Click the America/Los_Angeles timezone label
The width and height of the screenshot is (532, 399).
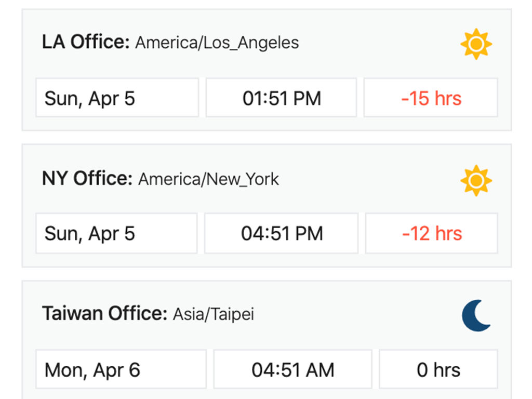click(x=217, y=43)
